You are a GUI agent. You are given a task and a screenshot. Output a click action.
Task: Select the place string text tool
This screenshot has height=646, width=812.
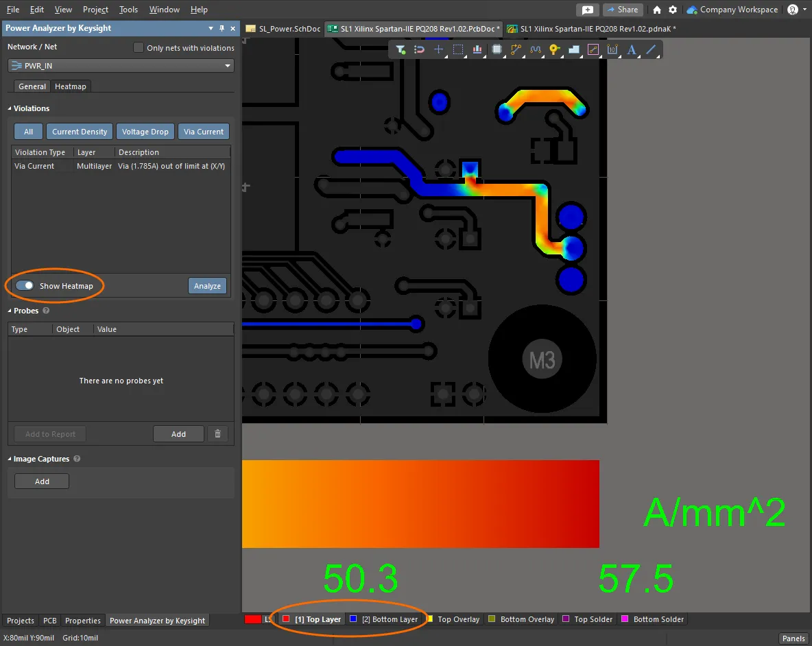click(x=632, y=49)
